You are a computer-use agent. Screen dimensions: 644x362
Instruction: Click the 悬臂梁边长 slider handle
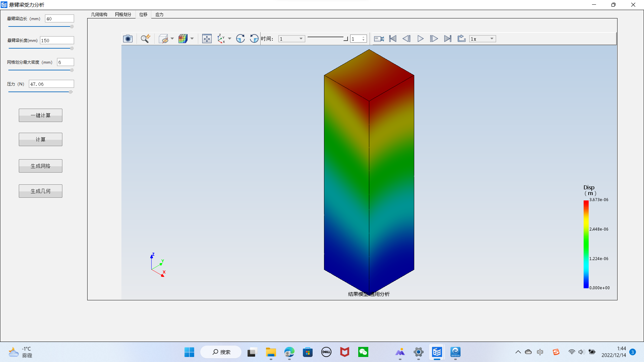[x=72, y=26]
